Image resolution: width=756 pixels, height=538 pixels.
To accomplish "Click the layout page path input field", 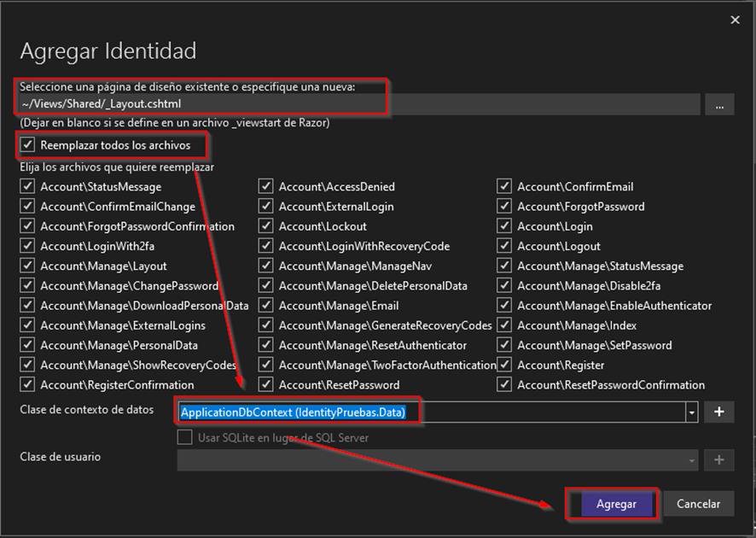I will [x=358, y=104].
